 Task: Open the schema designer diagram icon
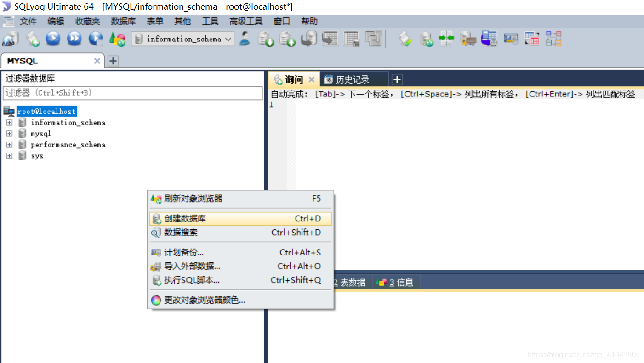click(x=554, y=39)
